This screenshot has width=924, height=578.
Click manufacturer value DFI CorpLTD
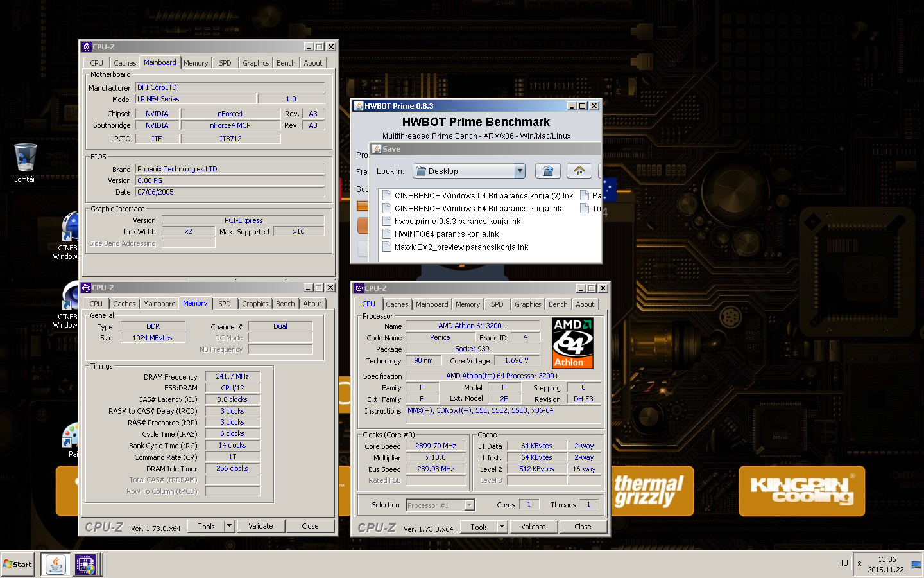click(230, 87)
